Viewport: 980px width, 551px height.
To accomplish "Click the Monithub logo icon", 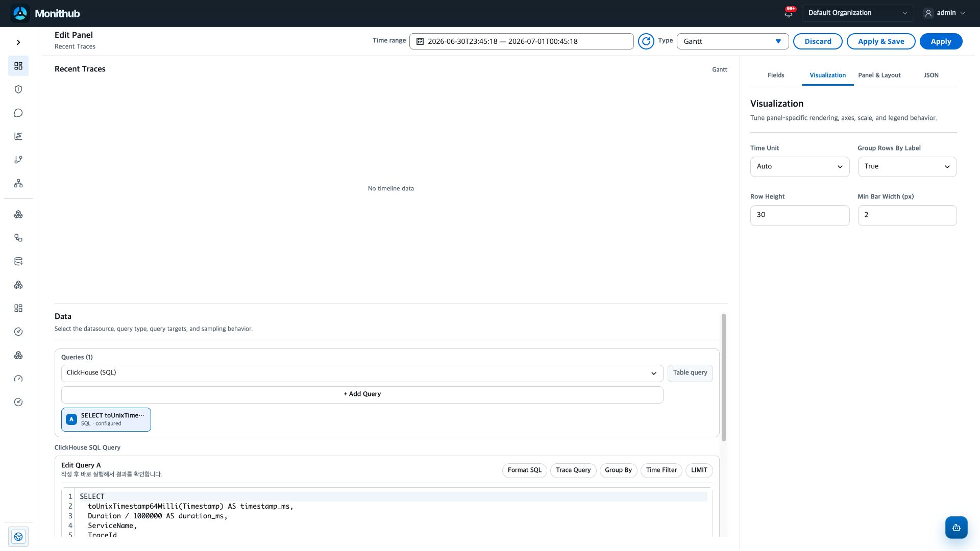I will pos(20,13).
